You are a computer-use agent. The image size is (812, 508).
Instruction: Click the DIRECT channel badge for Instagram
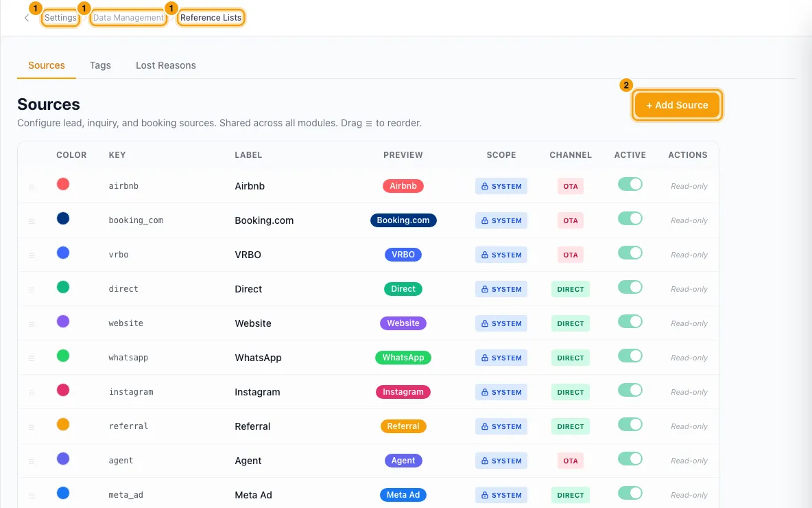click(570, 393)
